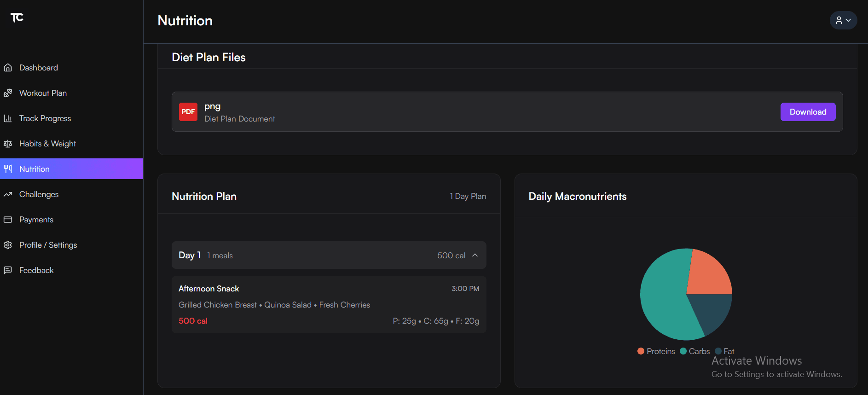This screenshot has height=395, width=868.
Task: Toggle the Carbs legend entry
Action: tap(695, 351)
